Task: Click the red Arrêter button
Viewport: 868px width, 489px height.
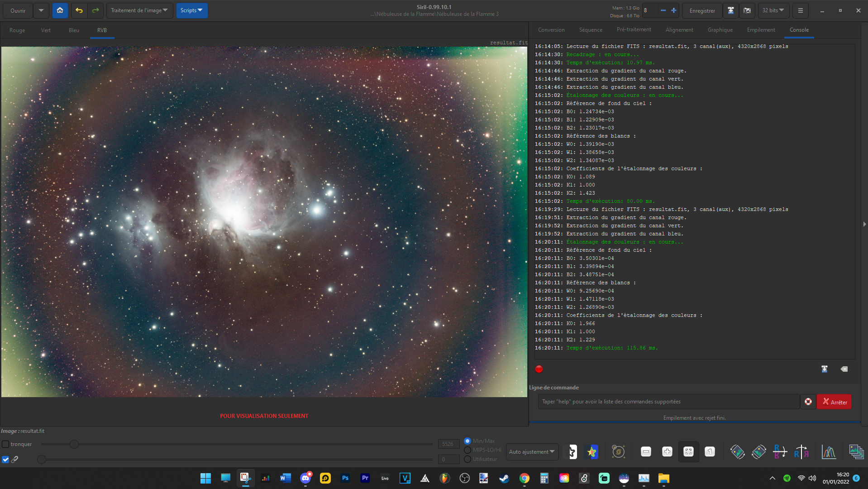Action: (x=835, y=402)
